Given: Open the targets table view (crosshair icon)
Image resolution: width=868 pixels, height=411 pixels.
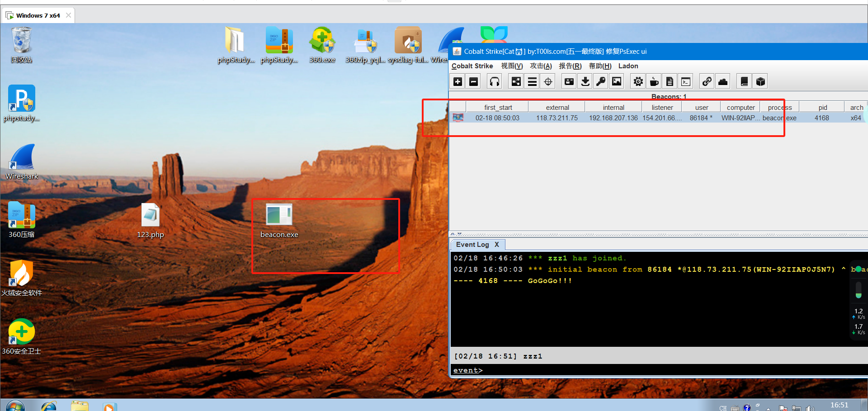Looking at the screenshot, I should click(547, 81).
